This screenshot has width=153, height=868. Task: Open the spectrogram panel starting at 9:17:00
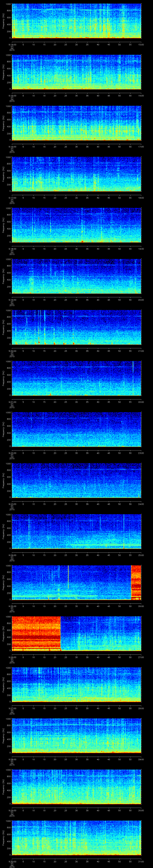[77, 174]
